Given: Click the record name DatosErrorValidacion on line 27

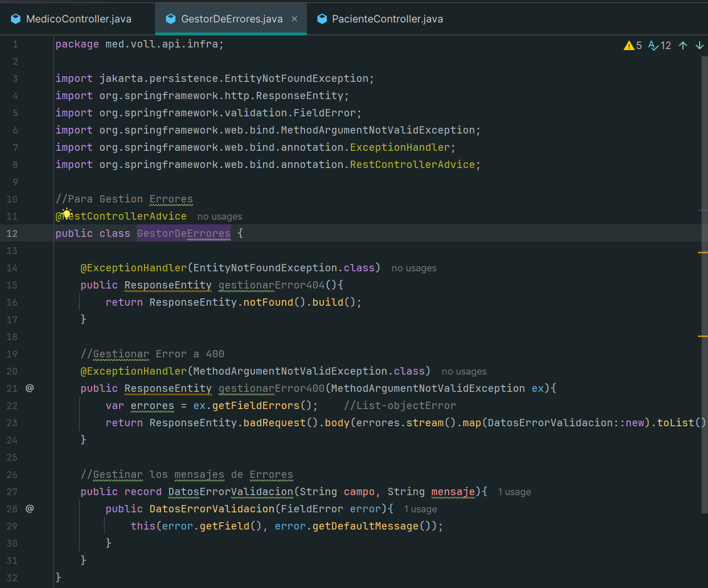Looking at the screenshot, I should coord(231,491).
